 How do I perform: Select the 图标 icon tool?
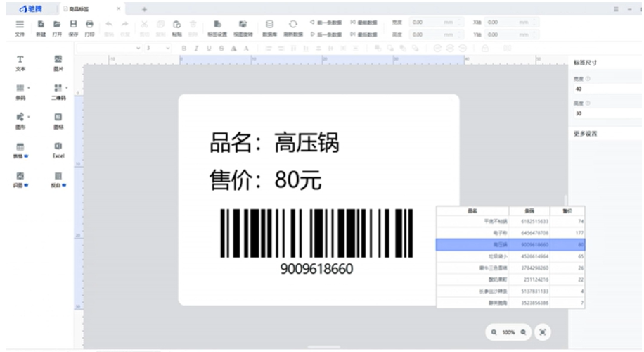(58, 121)
